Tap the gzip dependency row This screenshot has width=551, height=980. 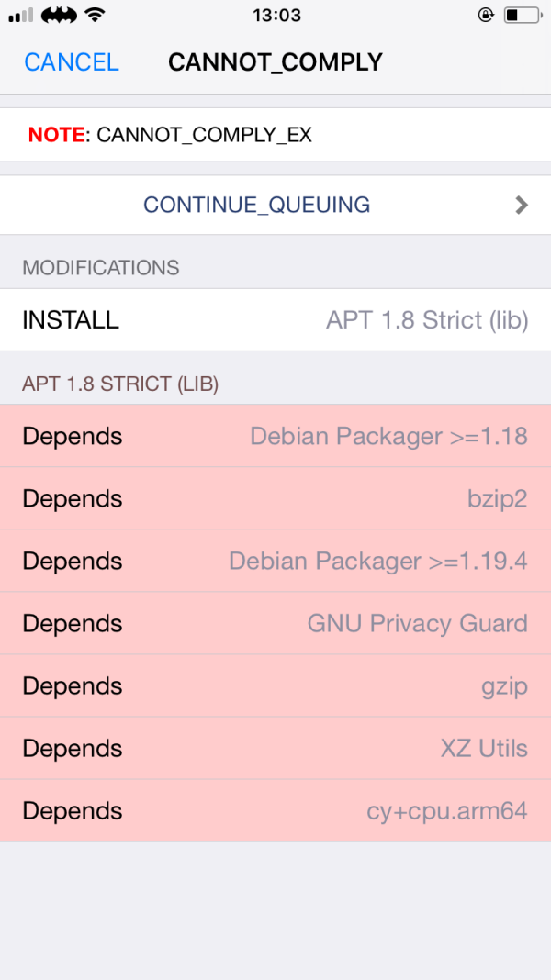click(275, 685)
